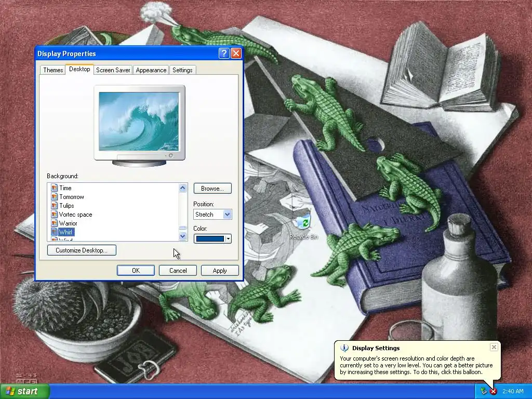Click the Time background file icon
This screenshot has height=399, width=532.
[54, 188]
